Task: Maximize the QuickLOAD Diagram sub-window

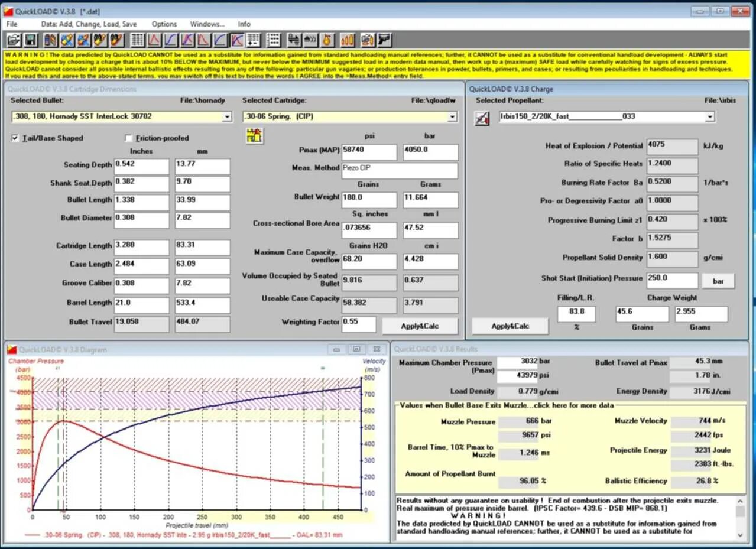Action: 356,349
